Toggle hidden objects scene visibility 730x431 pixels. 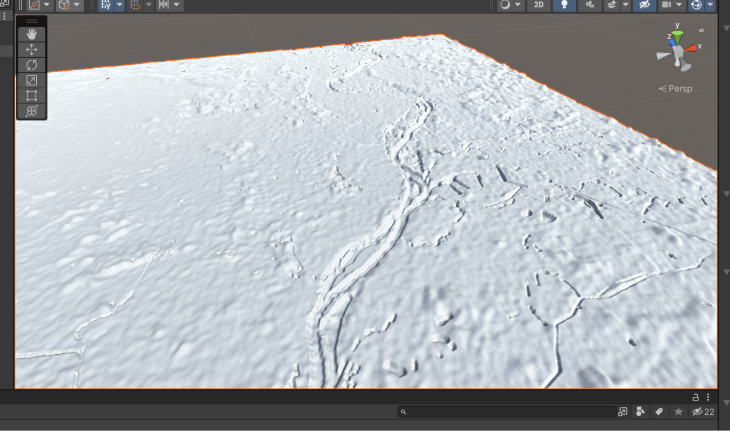point(644,5)
